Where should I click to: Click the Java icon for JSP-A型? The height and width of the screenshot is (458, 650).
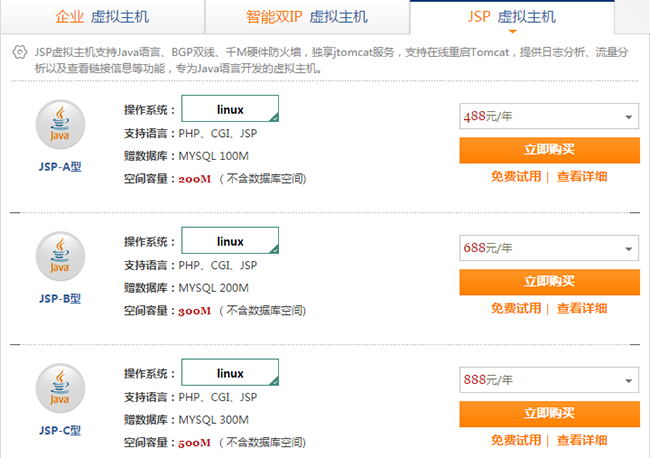click(60, 127)
